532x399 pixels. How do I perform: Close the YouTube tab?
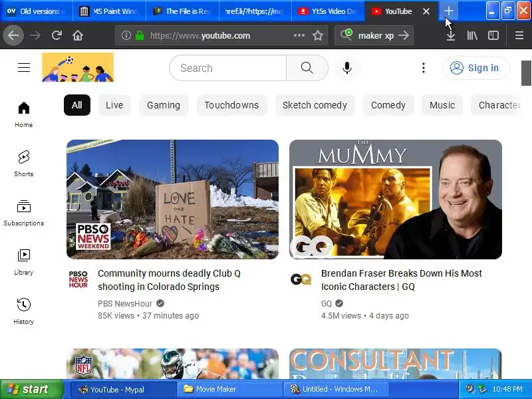coord(426,11)
